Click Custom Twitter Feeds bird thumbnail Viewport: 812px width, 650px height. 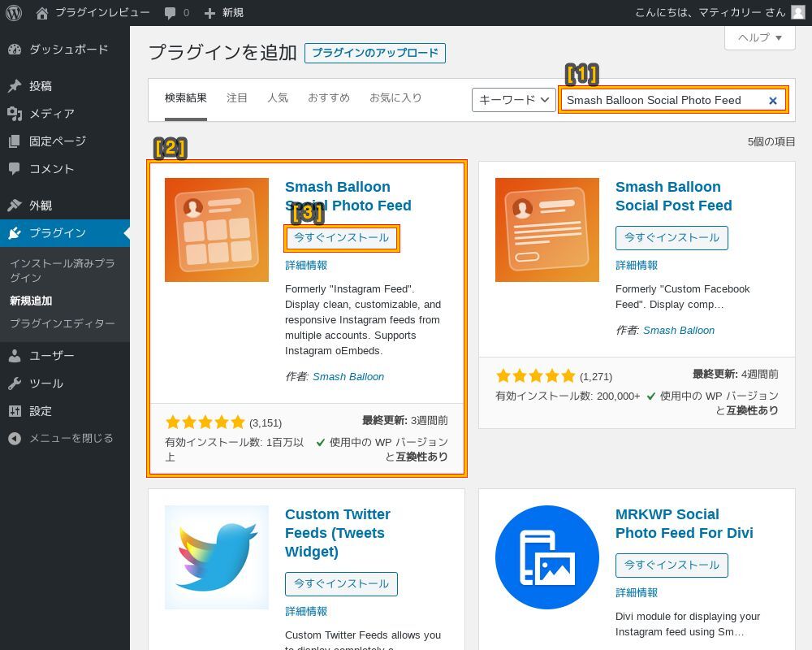pos(217,557)
